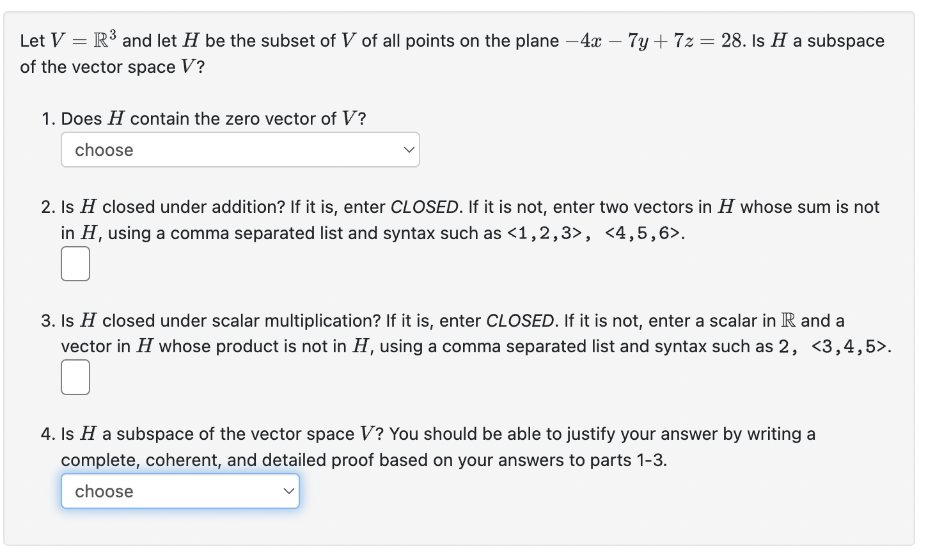Click the highlighted choose selector under part 4
Viewport: 935px width, 560px height.
point(180,491)
